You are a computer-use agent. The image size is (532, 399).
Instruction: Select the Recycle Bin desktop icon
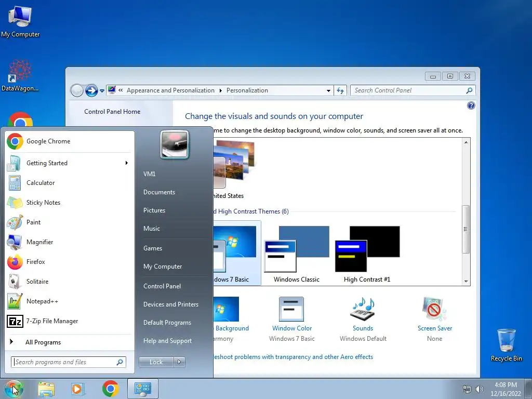(506, 345)
